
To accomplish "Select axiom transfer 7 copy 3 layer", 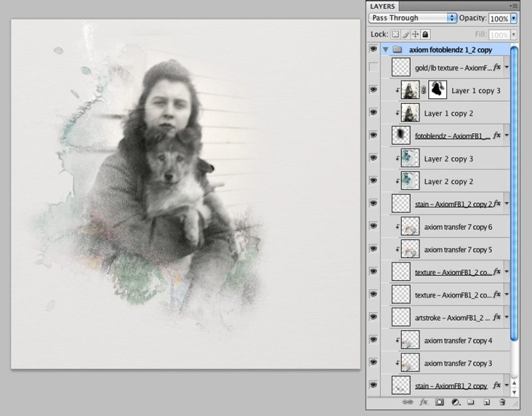I will click(446, 363).
